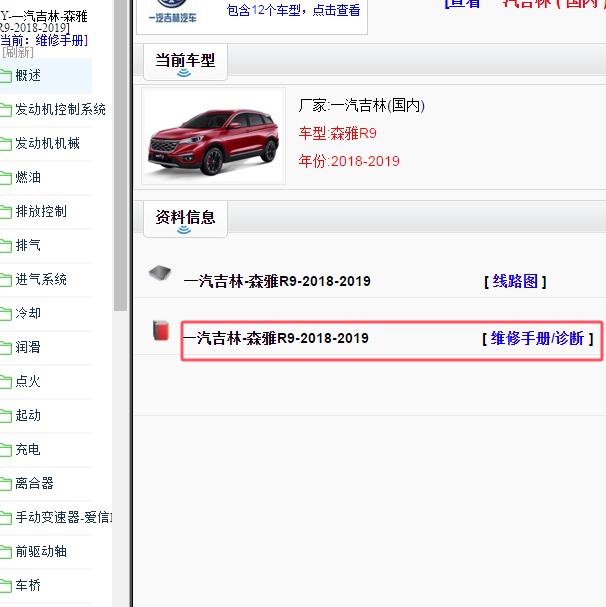The width and height of the screenshot is (606, 607).
Task: Open 起动 in the tree
Action: click(28, 416)
